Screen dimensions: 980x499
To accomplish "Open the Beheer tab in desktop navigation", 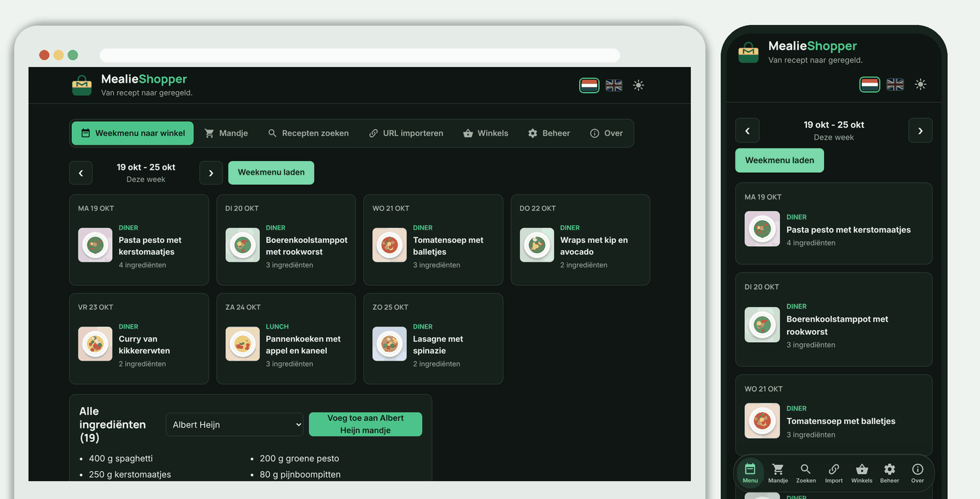I will [549, 133].
